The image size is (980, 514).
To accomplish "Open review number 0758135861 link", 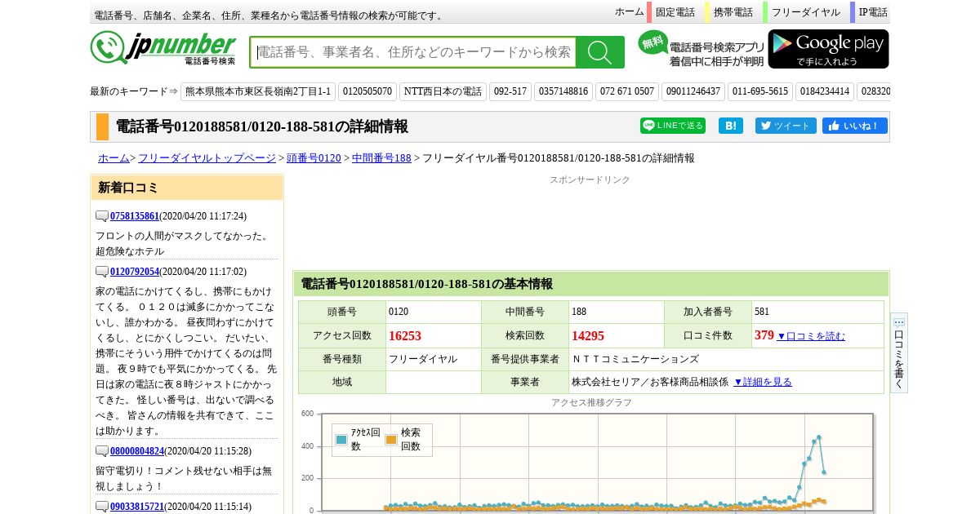I will (x=134, y=216).
